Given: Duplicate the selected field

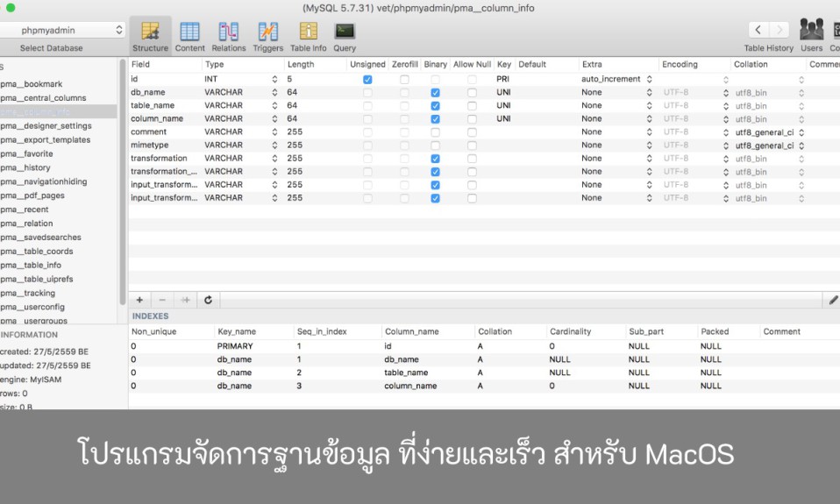Looking at the screenshot, I should [185, 300].
